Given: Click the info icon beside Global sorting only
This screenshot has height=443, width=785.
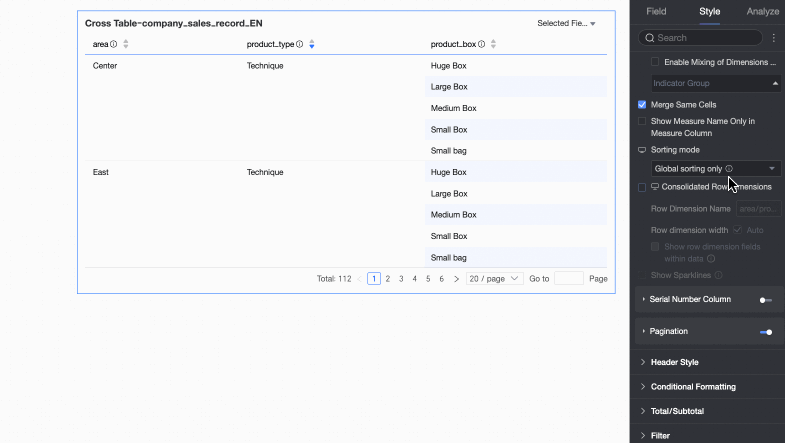Looking at the screenshot, I should click(729, 169).
